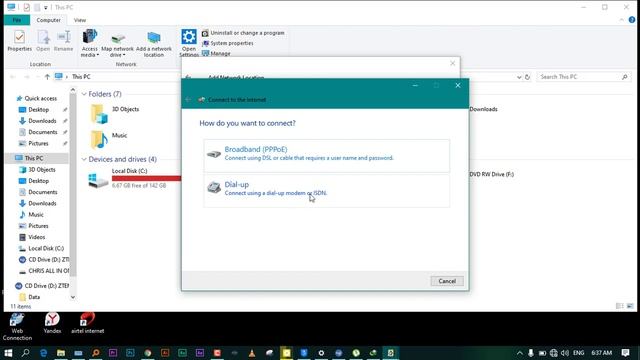640x360 pixels.
Task: Open pinned Documents under Quick access
Action: click(x=42, y=132)
